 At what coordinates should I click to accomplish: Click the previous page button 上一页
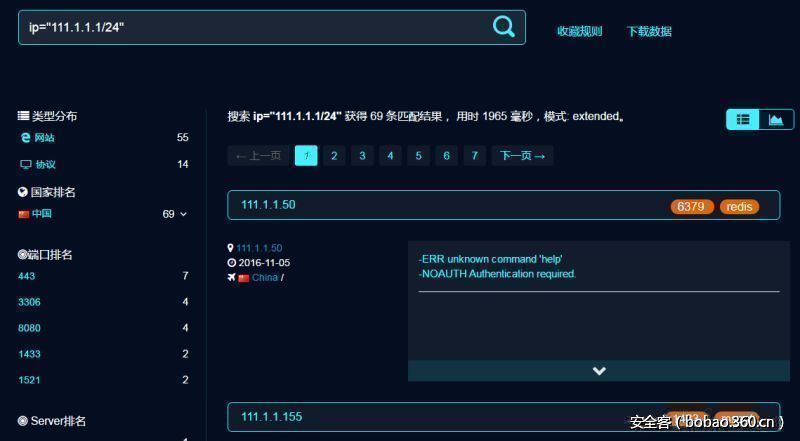pos(258,155)
